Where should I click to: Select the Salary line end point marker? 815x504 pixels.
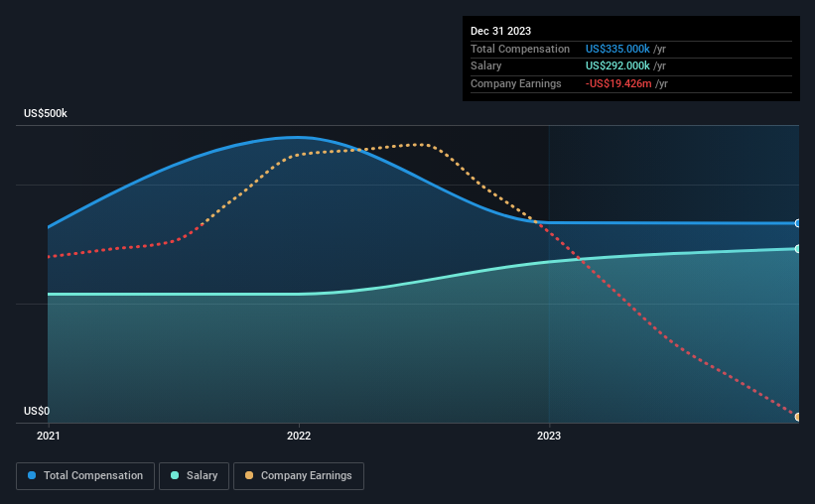(x=797, y=249)
